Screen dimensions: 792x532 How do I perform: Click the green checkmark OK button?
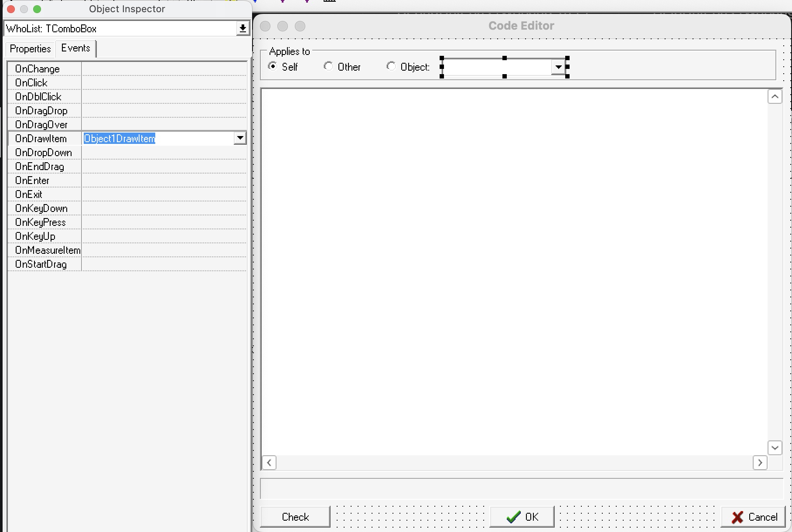(522, 517)
